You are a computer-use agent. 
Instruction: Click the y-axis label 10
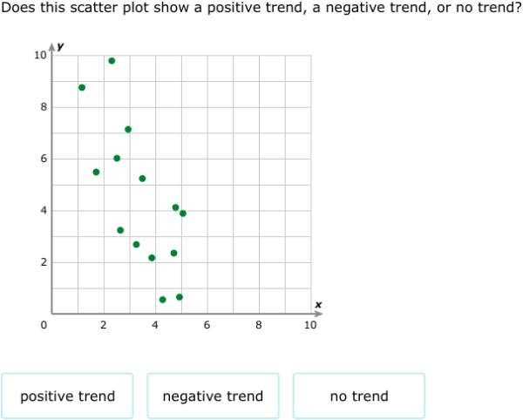pos(40,55)
